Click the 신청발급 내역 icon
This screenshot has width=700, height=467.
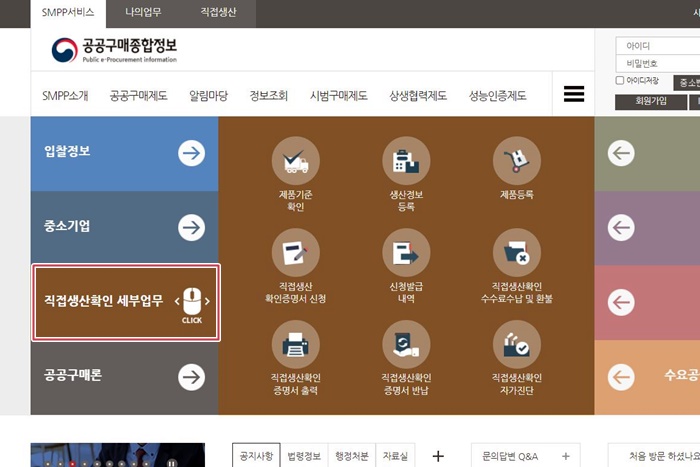tap(406, 253)
